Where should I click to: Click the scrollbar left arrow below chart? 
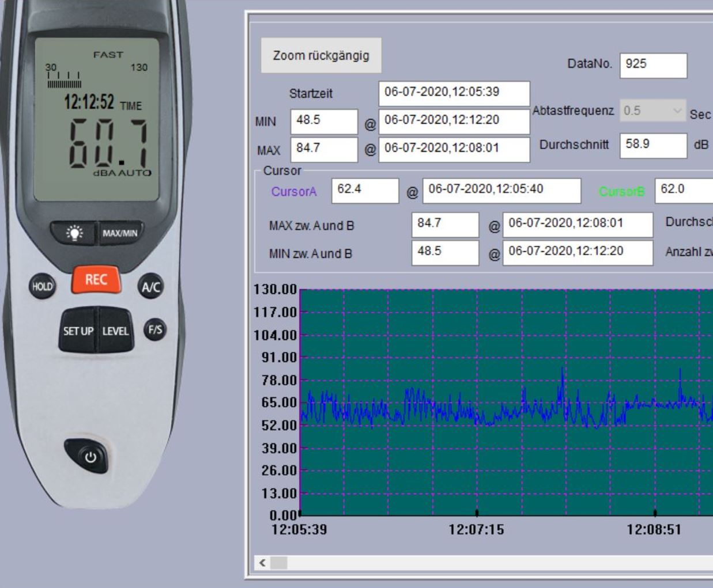pos(263,563)
